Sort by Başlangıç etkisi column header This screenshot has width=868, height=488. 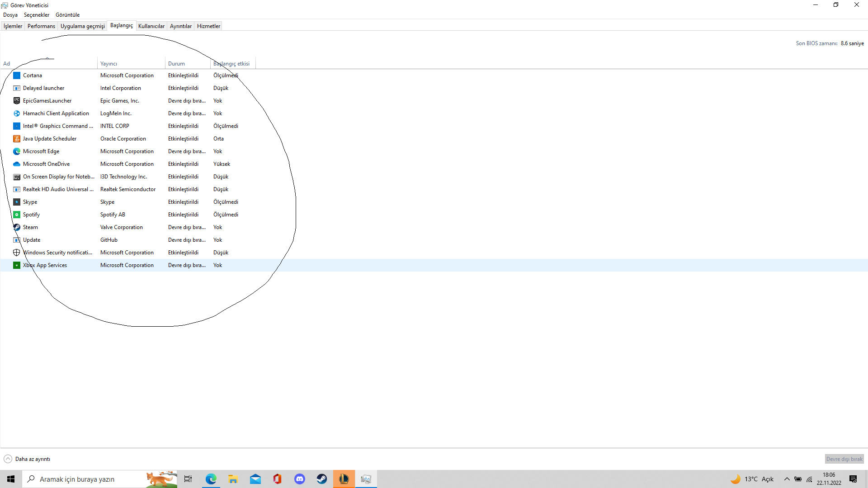point(231,64)
